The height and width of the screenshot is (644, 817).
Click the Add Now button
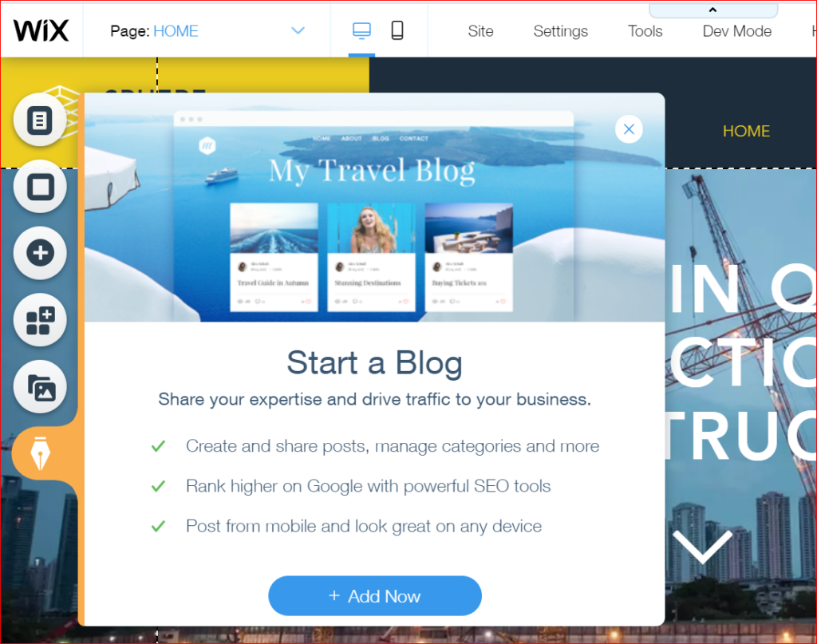375,595
